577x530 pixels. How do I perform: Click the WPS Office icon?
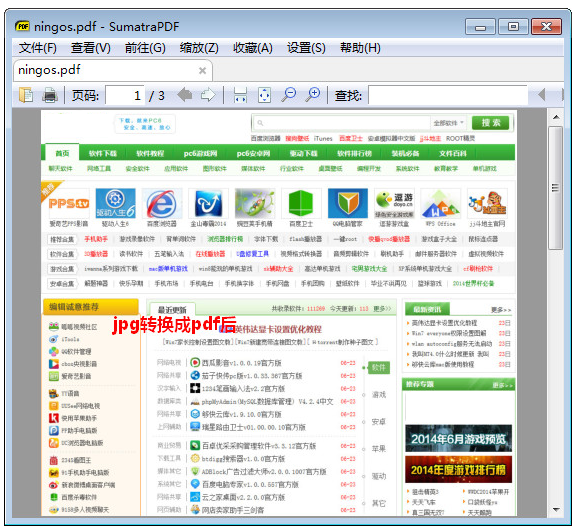(440, 204)
